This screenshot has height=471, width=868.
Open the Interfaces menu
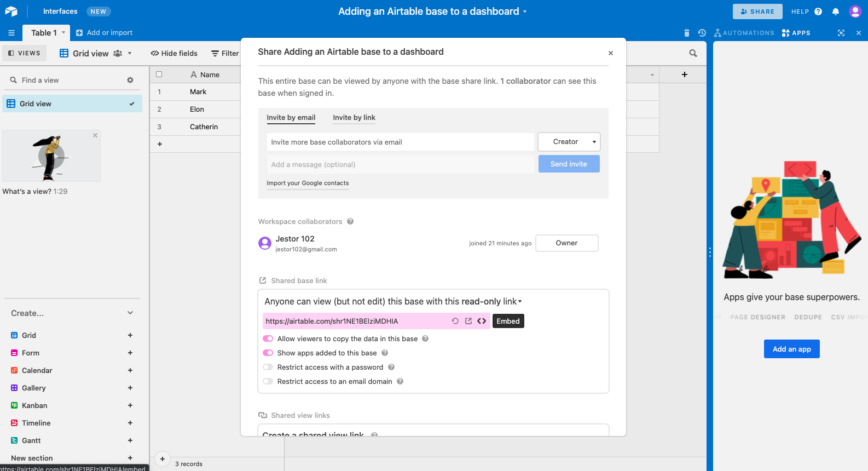pos(60,12)
